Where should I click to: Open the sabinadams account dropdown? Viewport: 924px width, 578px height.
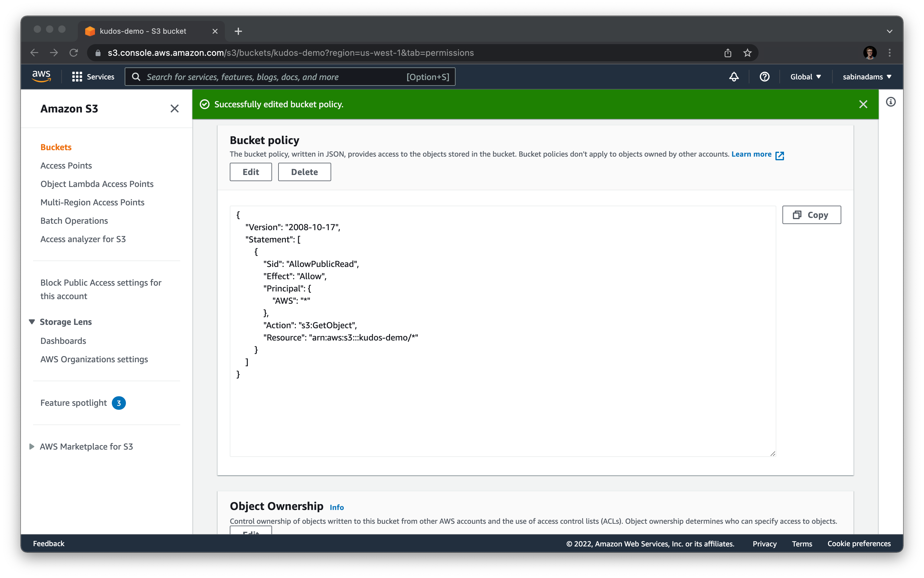(x=867, y=77)
